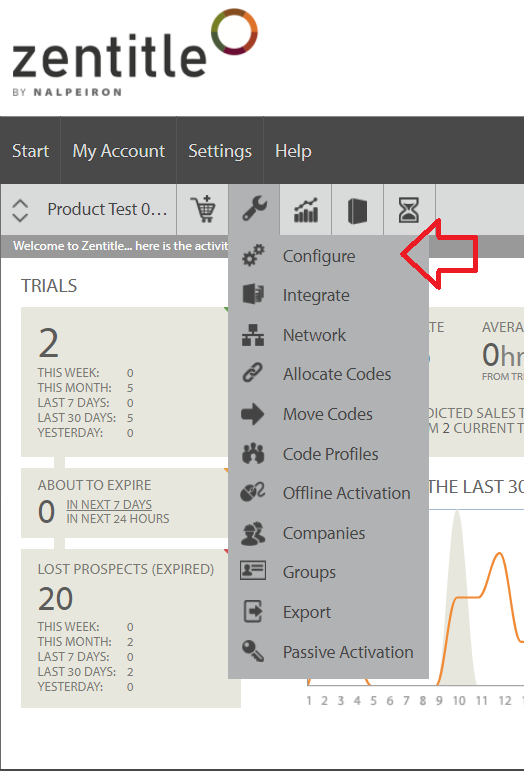
Task: Follow the IN NEXT 7 DAYS link
Action: (109, 504)
